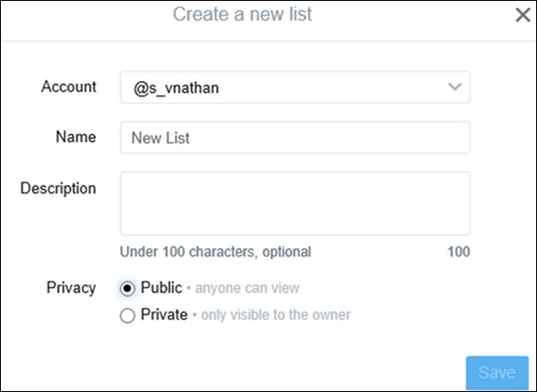Click the Account field label
This screenshot has width=537, height=392.
pyautogui.click(x=69, y=87)
